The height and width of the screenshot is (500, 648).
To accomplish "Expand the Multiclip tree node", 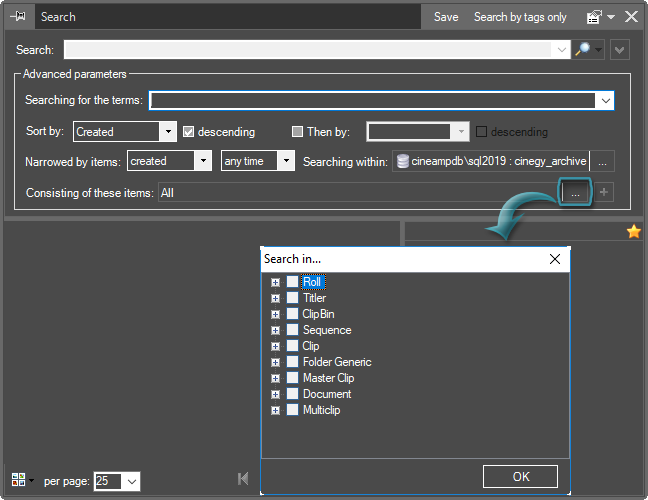I will (x=275, y=411).
